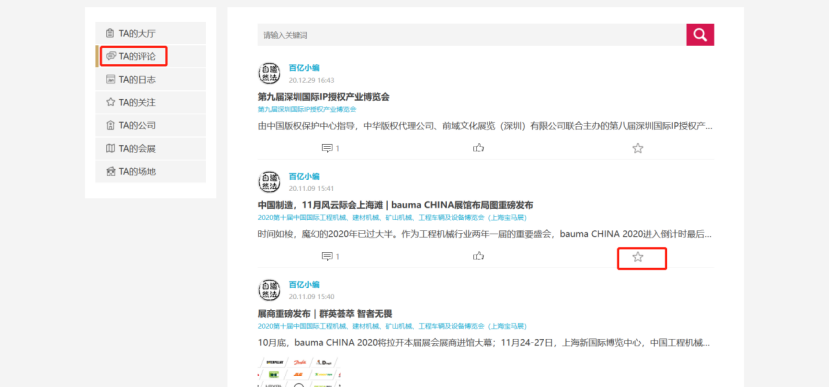
Task: Click excerpt starting 时间如梭，魔幻的2020年
Action: point(485,234)
